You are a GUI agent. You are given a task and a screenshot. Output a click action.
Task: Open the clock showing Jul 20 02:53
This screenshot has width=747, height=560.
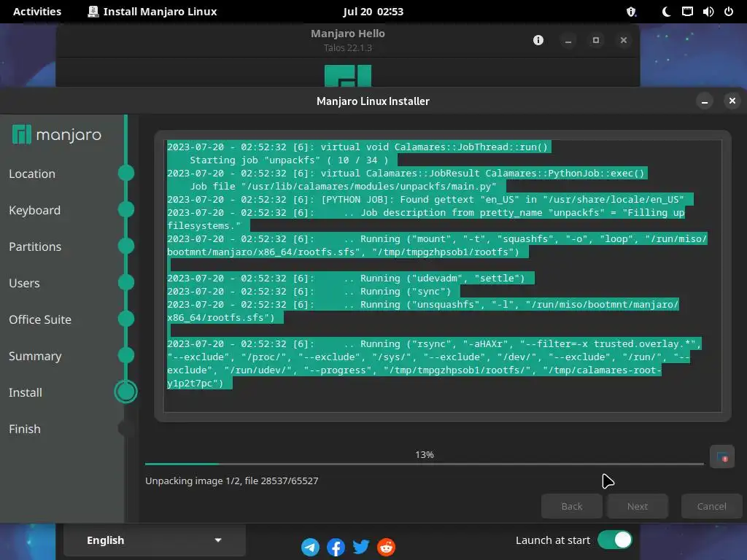(x=373, y=12)
